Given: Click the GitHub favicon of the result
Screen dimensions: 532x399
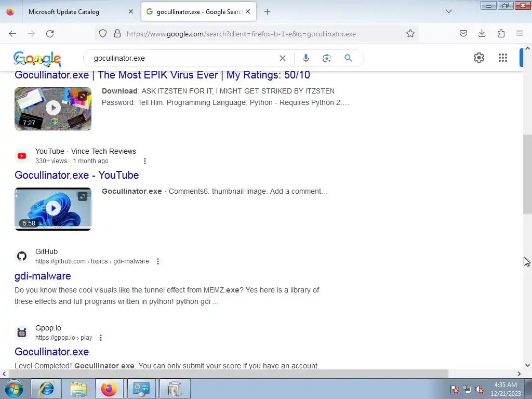Looking at the screenshot, I should click(22, 256).
